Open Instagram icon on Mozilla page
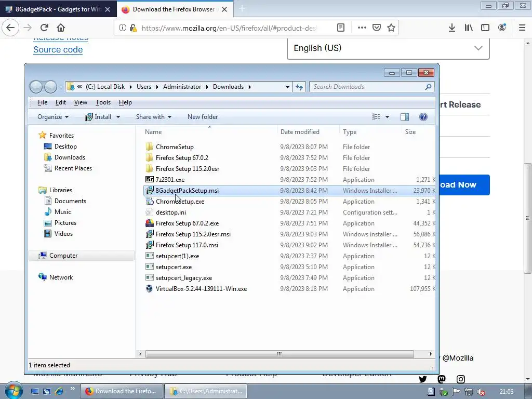Screen dimensions: 532x399 point(460,379)
